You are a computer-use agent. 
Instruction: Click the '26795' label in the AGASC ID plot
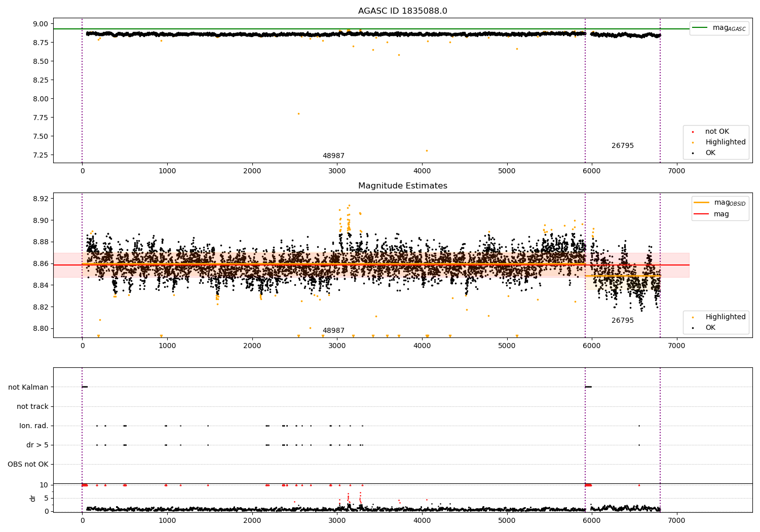622,146
